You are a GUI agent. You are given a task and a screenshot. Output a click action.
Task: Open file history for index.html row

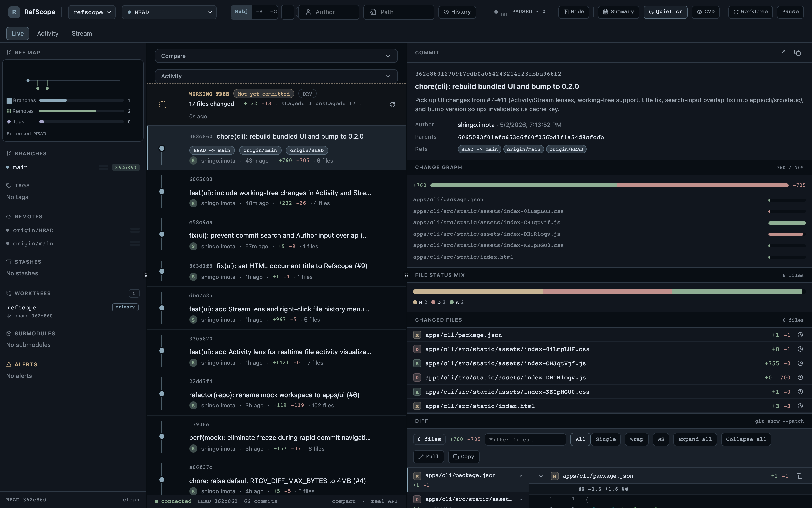click(x=800, y=406)
